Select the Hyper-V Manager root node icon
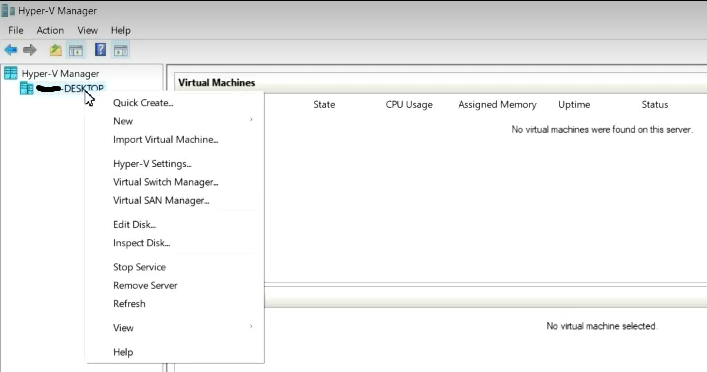 10,73
